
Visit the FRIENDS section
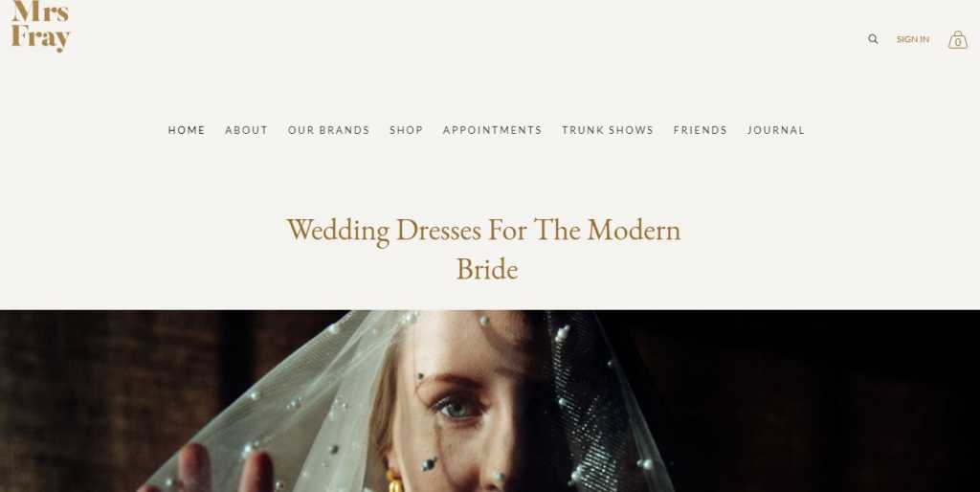700,130
